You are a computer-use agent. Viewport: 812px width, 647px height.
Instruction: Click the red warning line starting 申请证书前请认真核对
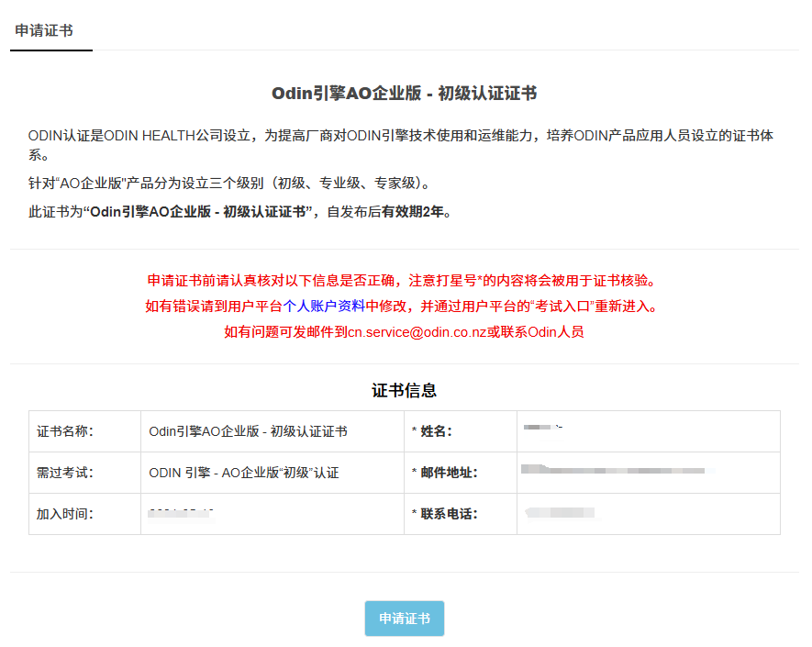tap(402, 280)
